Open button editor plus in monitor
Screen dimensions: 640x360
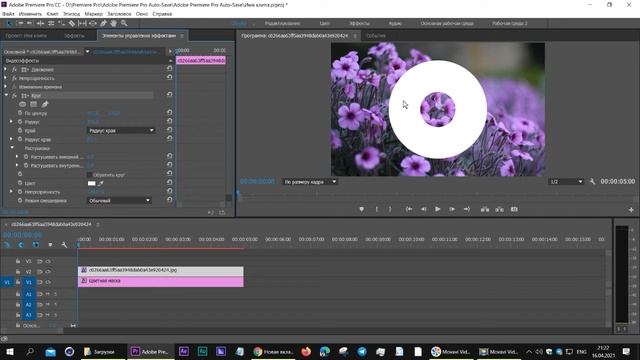tap(631, 209)
